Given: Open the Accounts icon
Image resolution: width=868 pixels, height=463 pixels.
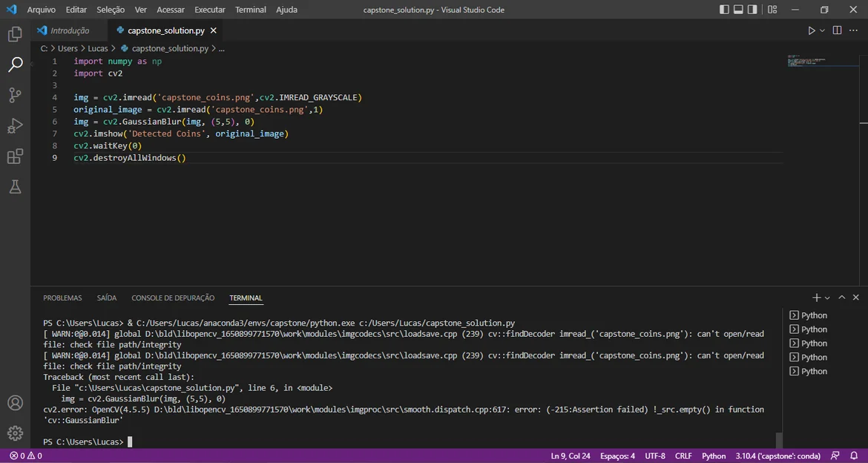Looking at the screenshot, I should coord(15,403).
